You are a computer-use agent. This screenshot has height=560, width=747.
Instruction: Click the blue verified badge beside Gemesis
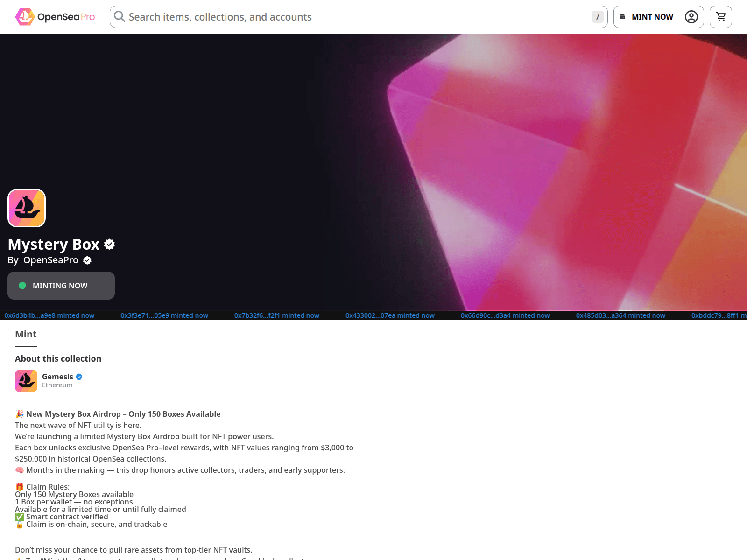tap(79, 377)
